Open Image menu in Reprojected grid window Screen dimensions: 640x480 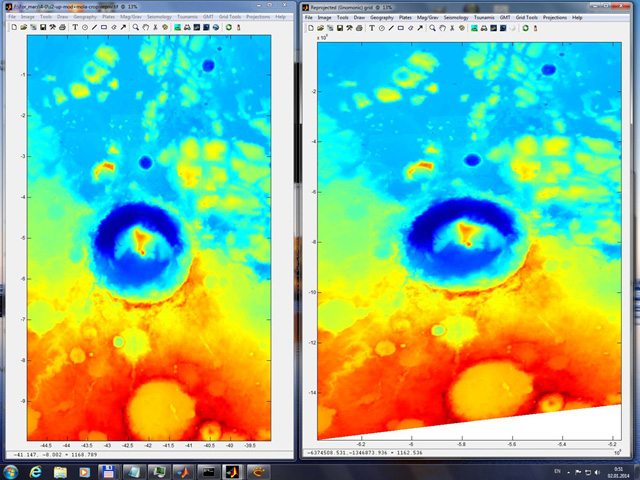click(x=324, y=18)
